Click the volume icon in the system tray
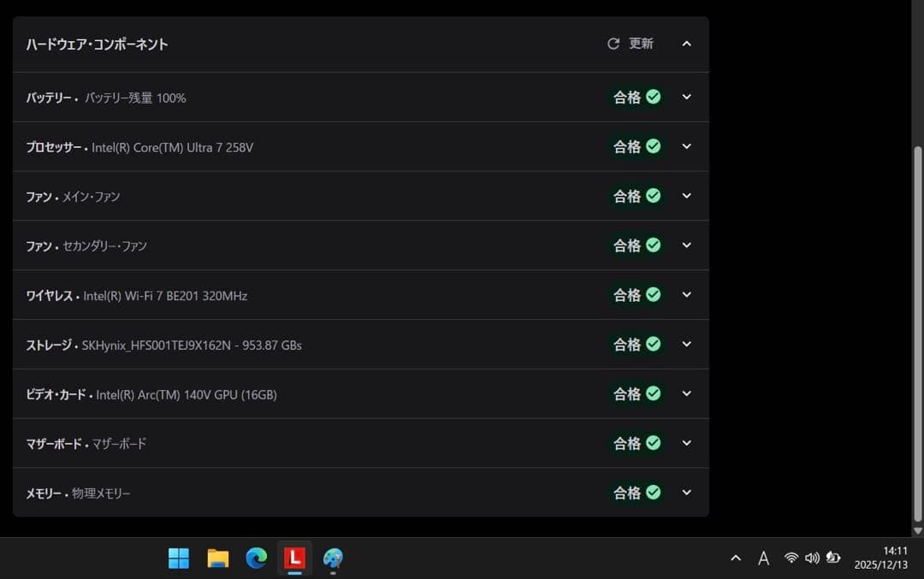924x579 pixels. pyautogui.click(x=812, y=558)
